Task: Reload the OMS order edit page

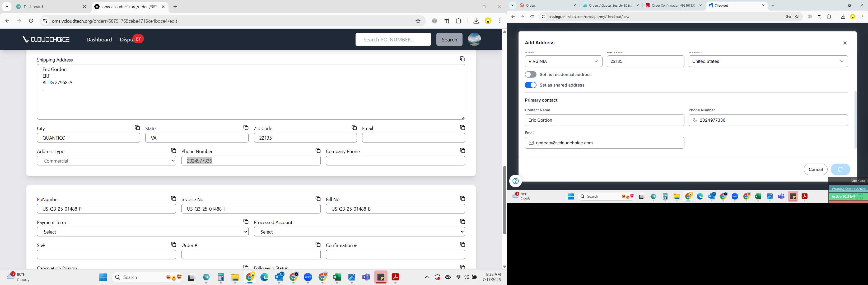Action: coord(31,21)
